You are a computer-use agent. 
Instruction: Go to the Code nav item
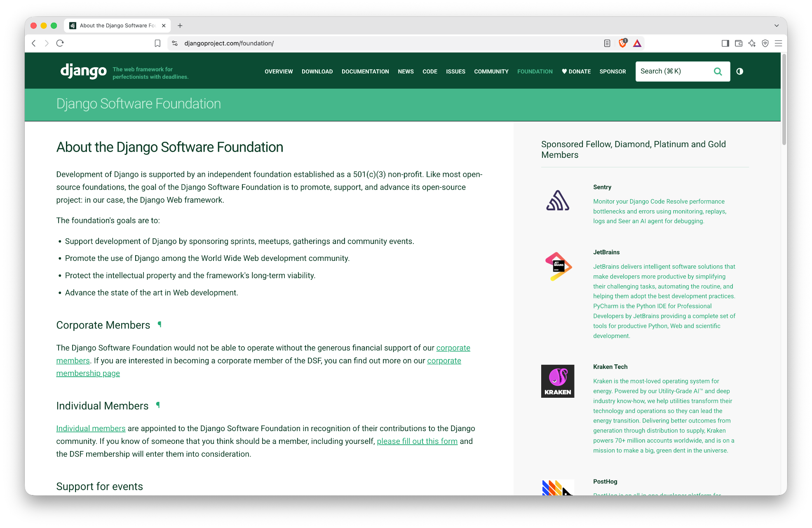(x=430, y=71)
